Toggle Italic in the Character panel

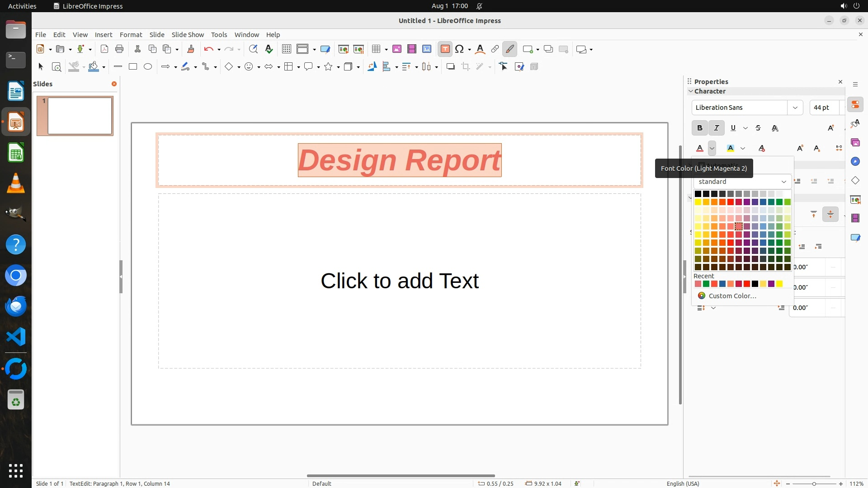717,128
